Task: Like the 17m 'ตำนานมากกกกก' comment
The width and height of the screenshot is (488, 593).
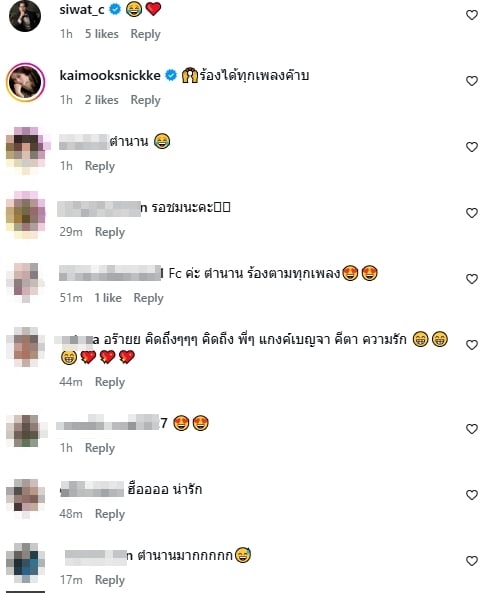Action: coord(471,561)
